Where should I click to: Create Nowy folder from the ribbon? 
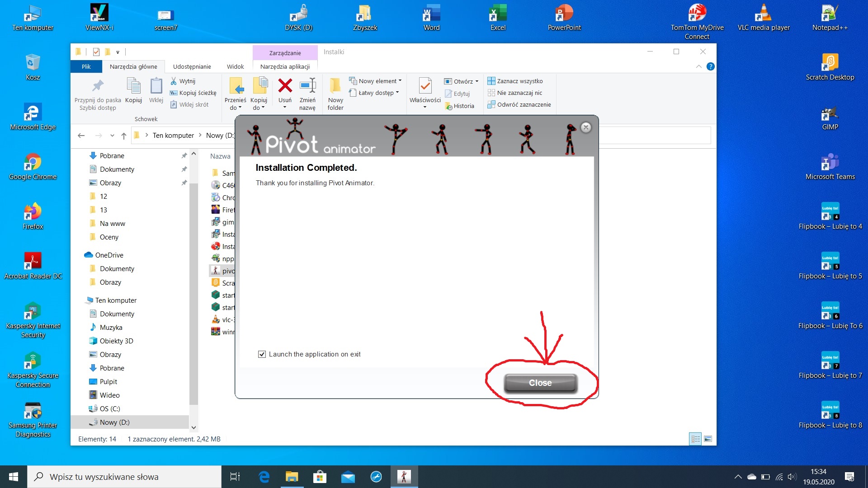click(x=335, y=94)
